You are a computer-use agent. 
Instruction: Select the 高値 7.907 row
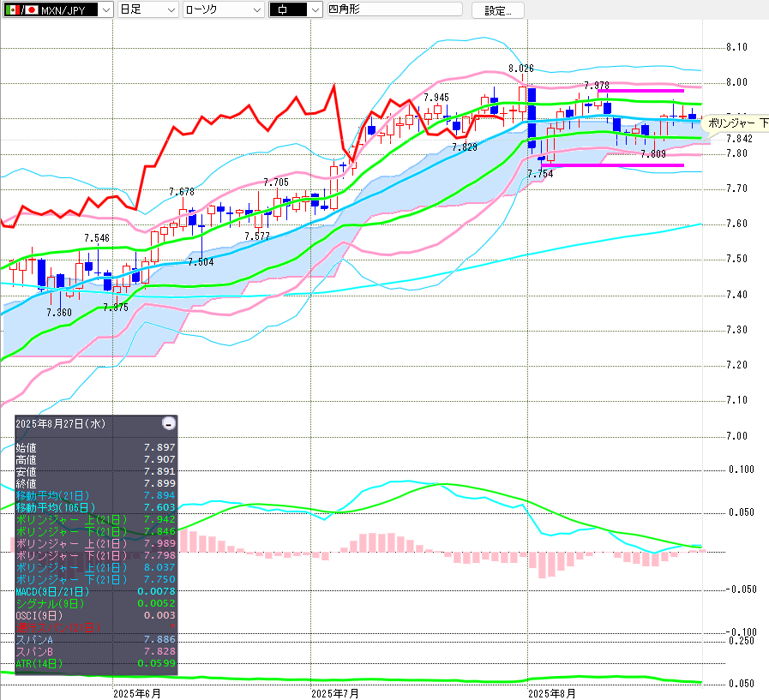tap(96, 459)
